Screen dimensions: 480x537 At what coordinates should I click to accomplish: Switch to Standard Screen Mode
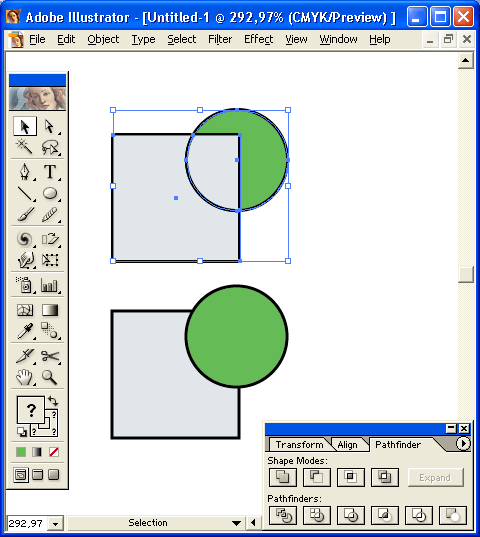coord(21,475)
